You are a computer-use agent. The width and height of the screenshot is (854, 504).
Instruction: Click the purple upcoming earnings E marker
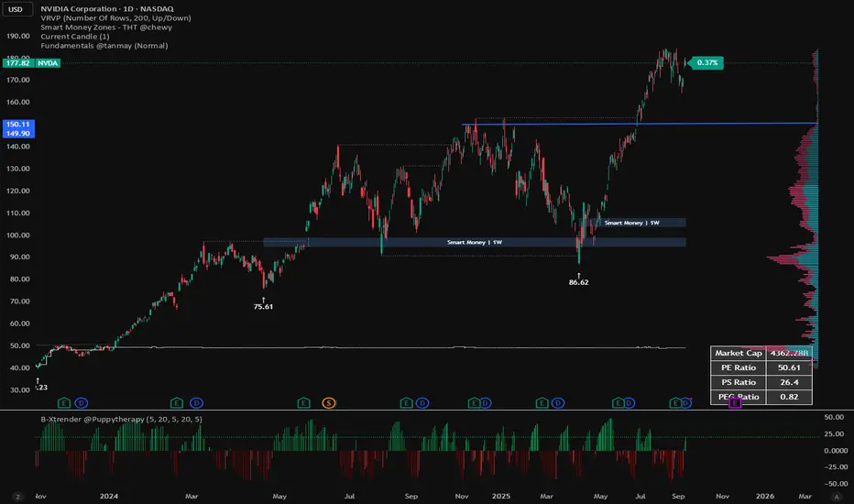pos(735,403)
